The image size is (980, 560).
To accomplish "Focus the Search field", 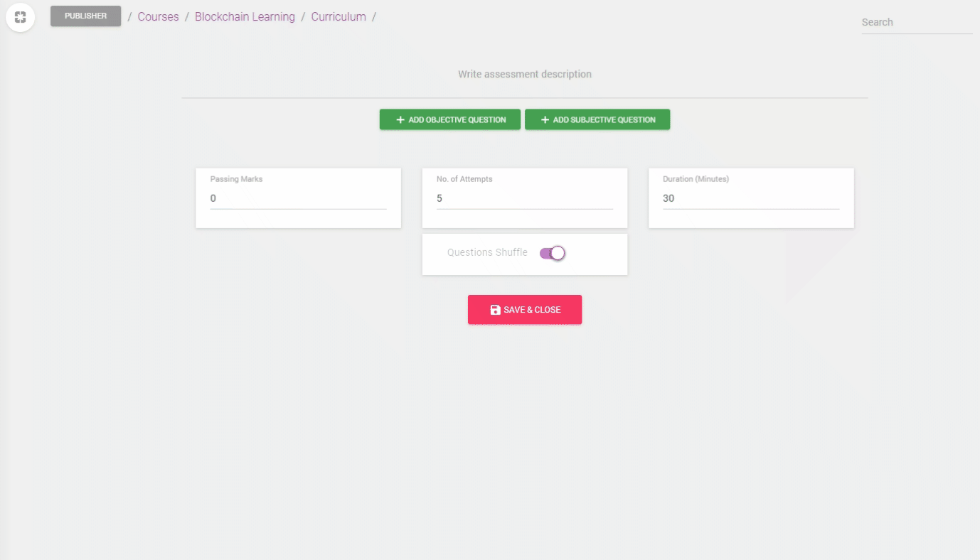I will (917, 22).
